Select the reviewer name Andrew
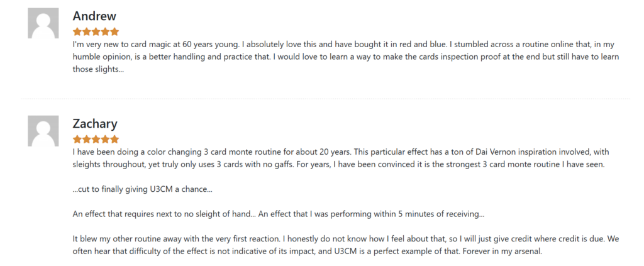Screen dimensions: 644x266 click(x=94, y=16)
